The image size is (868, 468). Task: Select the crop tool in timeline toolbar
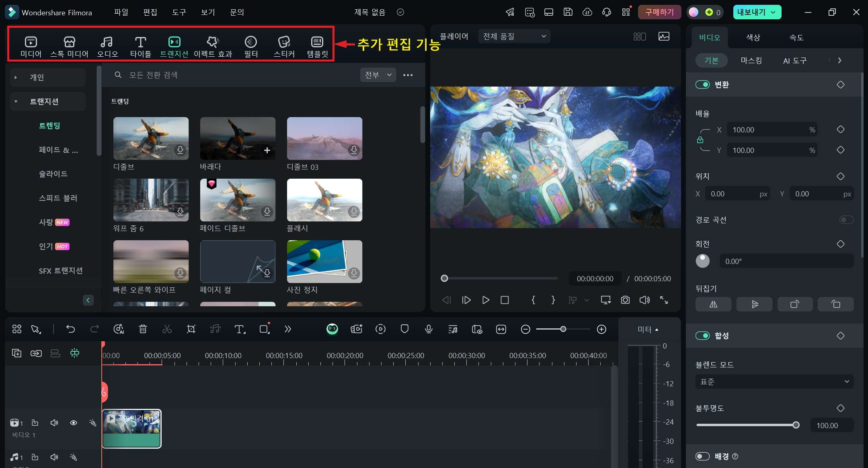click(x=191, y=329)
